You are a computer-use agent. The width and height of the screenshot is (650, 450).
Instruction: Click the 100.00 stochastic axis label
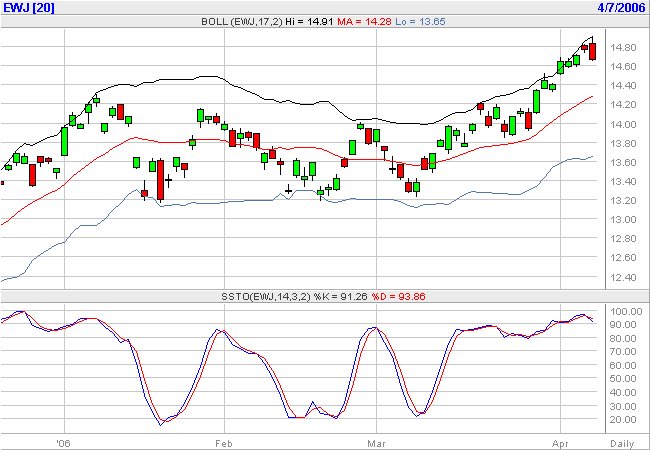click(626, 312)
